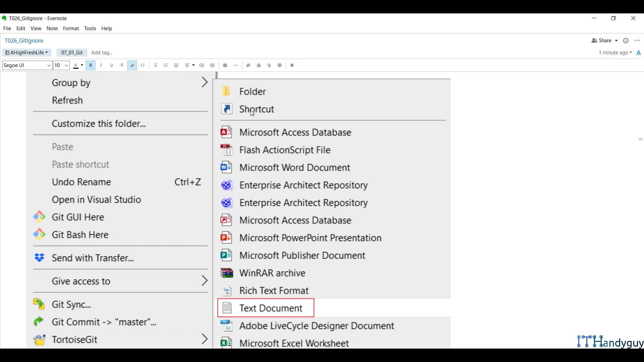This screenshot has height=362, width=644.
Task: Start a bulleted list
Action: (155, 65)
